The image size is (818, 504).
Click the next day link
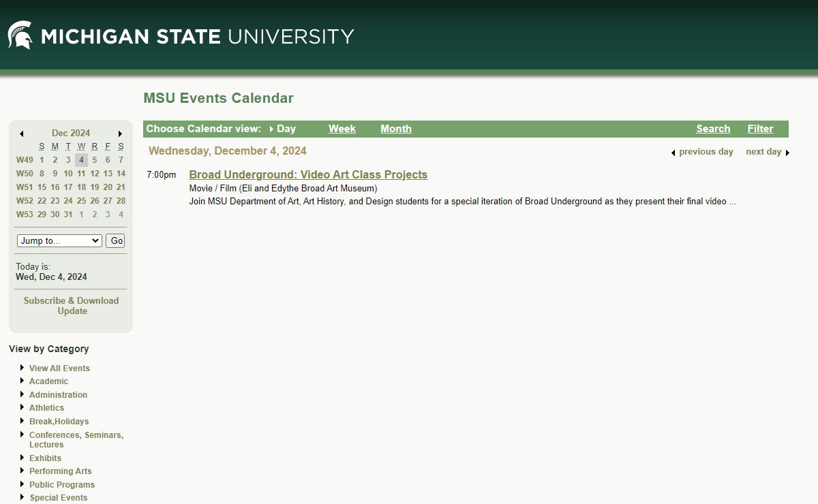pos(763,152)
